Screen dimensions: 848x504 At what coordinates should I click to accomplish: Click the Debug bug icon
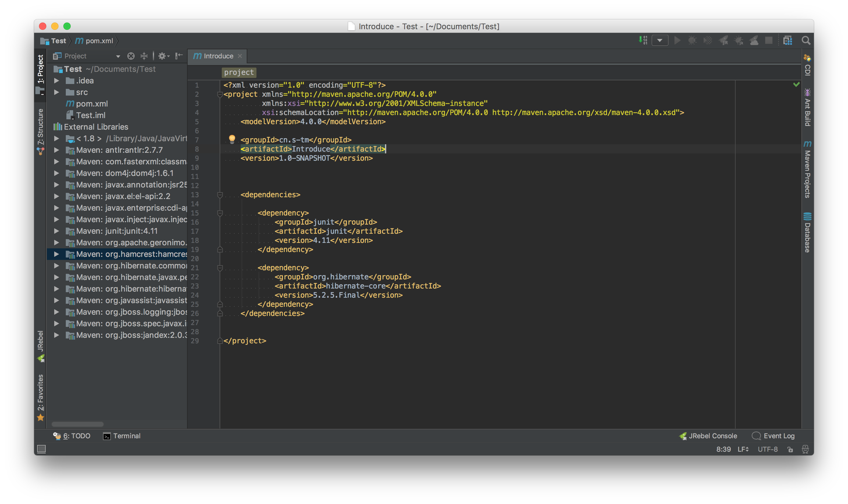coord(692,40)
